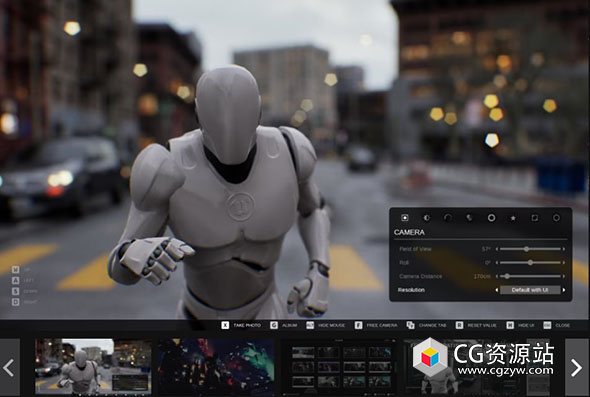Open the last circular settings tab icon
The height and width of the screenshot is (397, 590).
(x=556, y=218)
